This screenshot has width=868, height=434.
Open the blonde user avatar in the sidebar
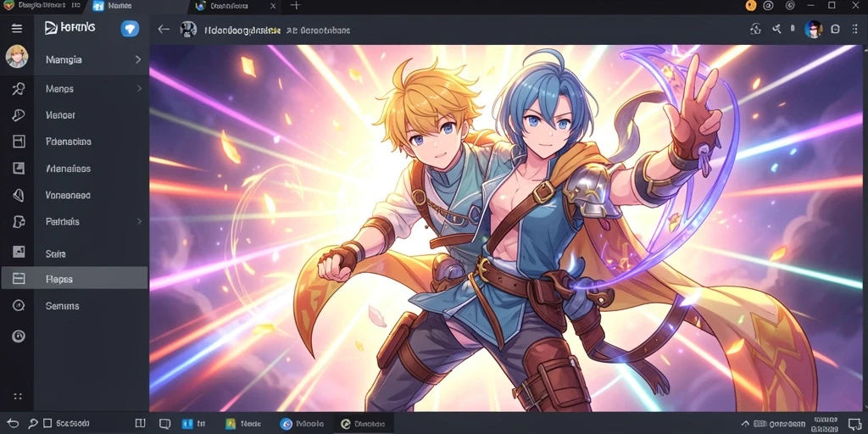[17, 57]
